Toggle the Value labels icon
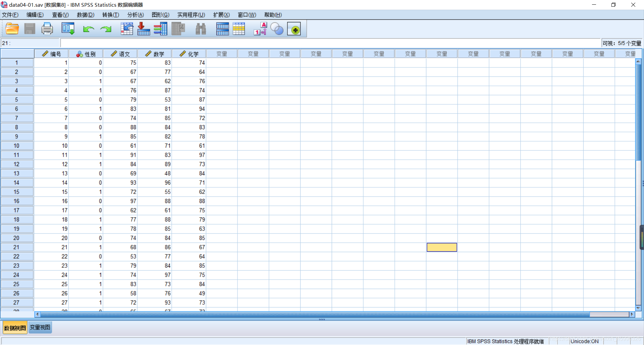 tap(260, 29)
